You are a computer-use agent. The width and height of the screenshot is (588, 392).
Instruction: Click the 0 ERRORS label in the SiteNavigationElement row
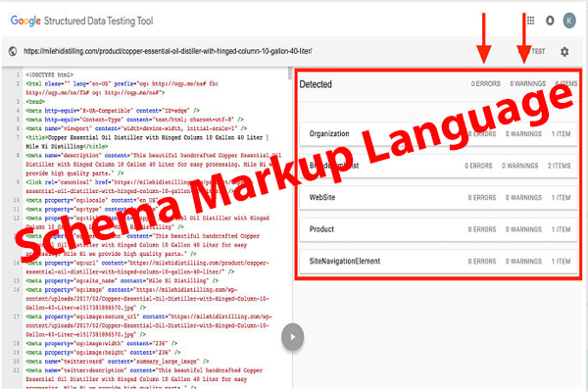point(482,262)
